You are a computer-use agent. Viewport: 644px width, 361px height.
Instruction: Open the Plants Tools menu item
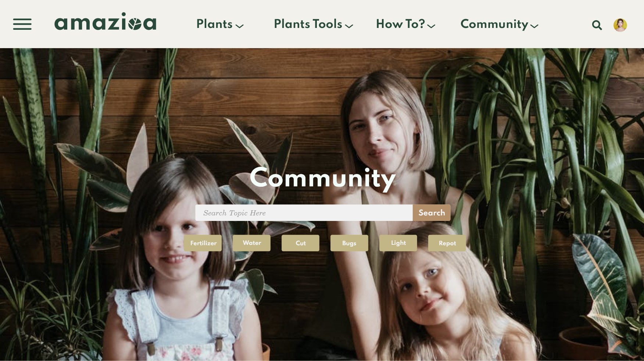point(308,24)
